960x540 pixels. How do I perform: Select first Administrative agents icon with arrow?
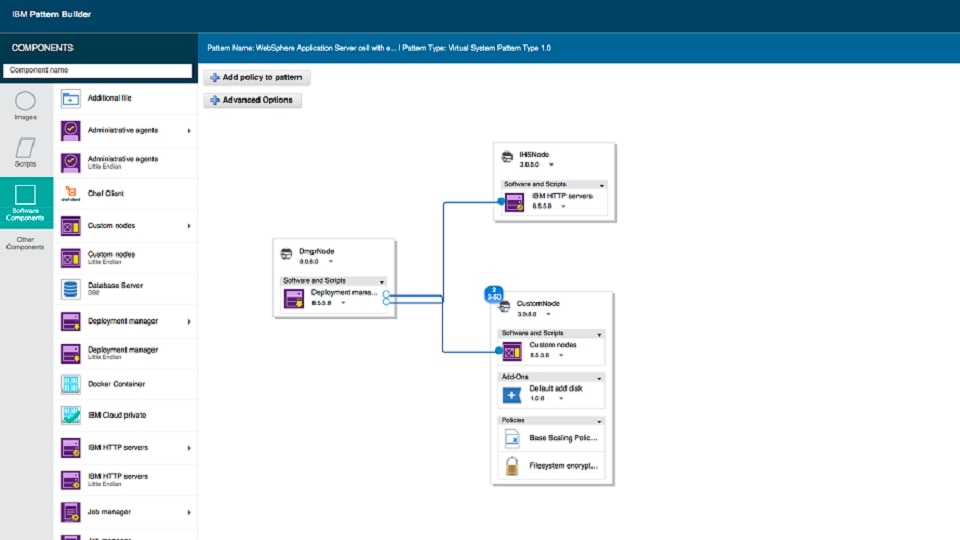pos(70,130)
